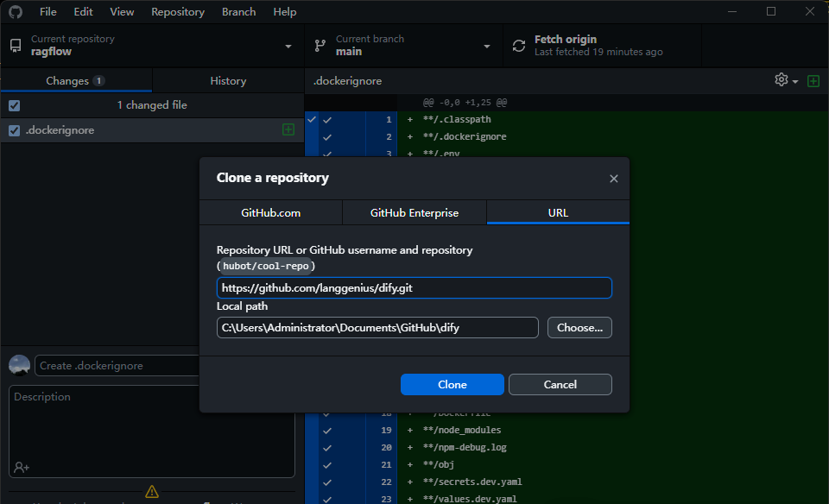
Task: Click the Fetch origin sync icon
Action: pos(519,46)
